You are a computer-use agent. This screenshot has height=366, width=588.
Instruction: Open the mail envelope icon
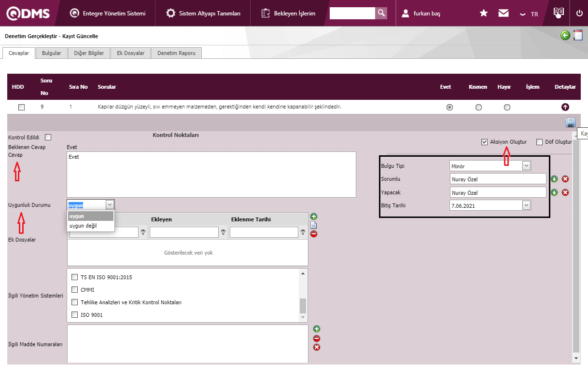click(504, 13)
